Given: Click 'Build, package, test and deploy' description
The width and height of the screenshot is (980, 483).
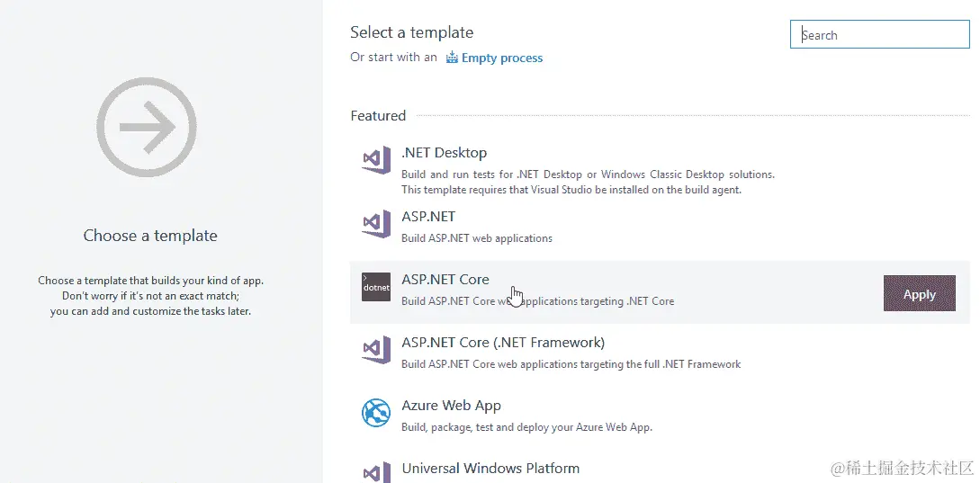Looking at the screenshot, I should click(526, 427).
